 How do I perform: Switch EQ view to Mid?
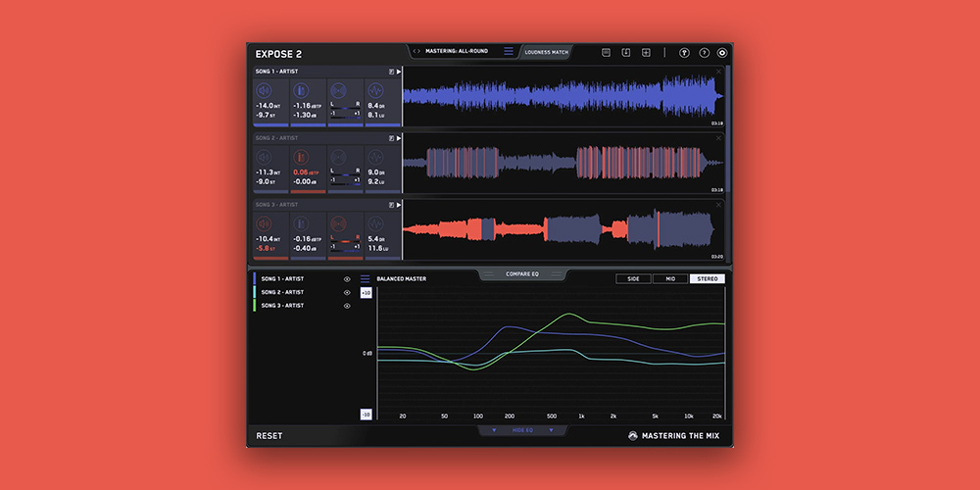[x=670, y=279]
